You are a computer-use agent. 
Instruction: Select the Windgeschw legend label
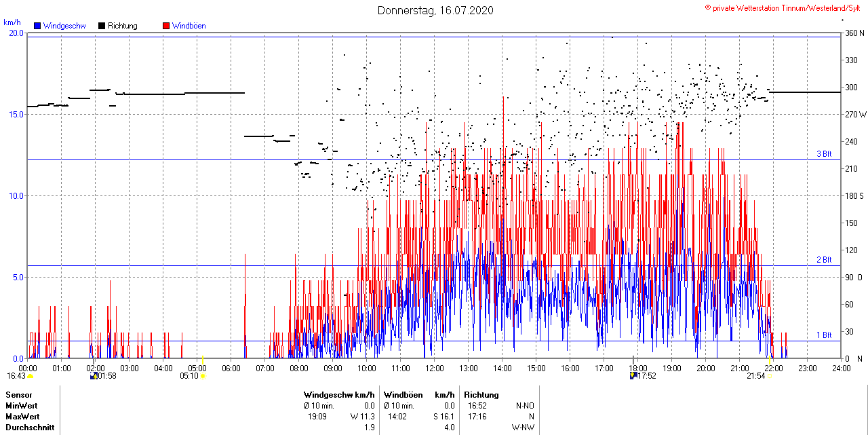point(64,26)
